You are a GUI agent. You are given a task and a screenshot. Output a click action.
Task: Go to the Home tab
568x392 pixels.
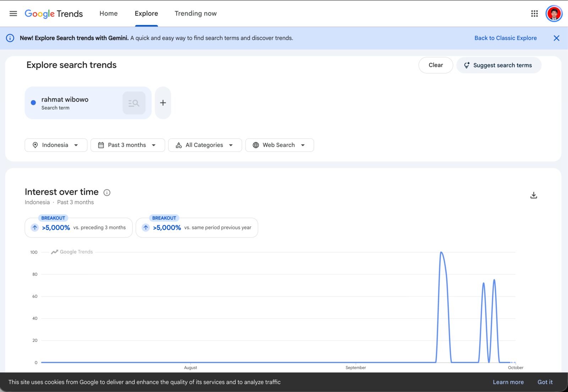(x=109, y=13)
